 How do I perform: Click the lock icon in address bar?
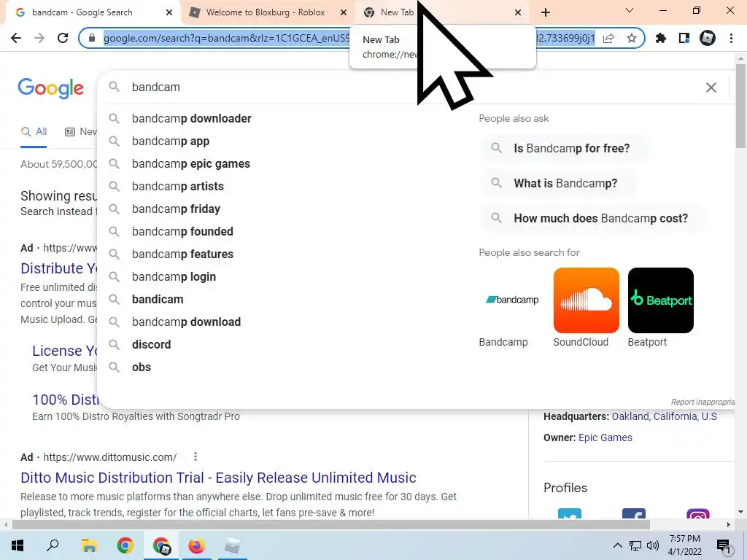click(x=92, y=38)
